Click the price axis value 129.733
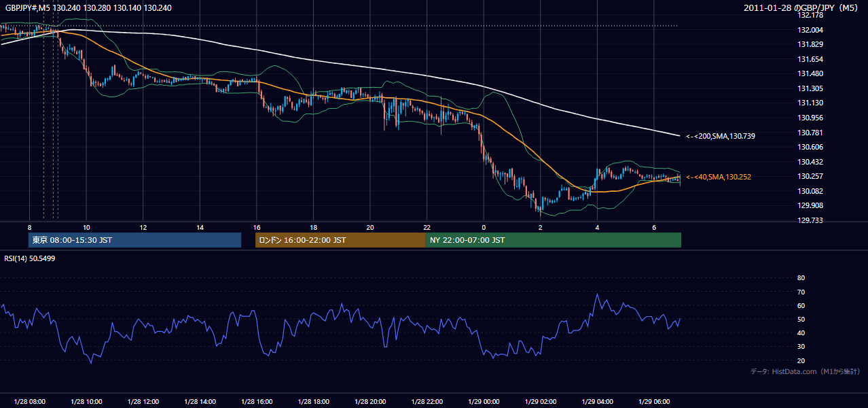The height and width of the screenshot is (408, 868). tap(810, 220)
